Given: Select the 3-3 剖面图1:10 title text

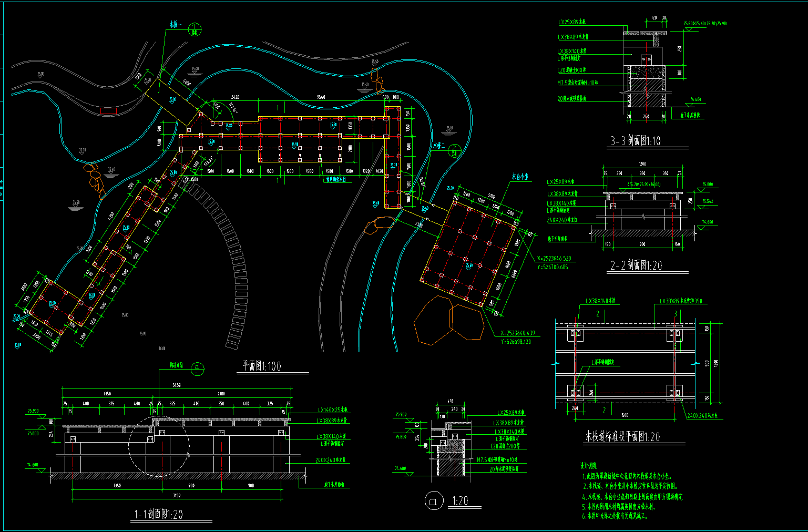Looking at the screenshot, I should 635,141.
